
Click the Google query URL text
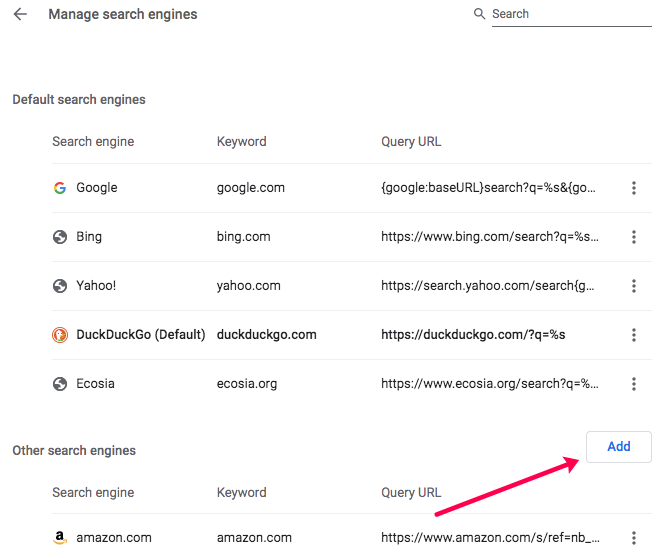pyautogui.click(x=490, y=188)
